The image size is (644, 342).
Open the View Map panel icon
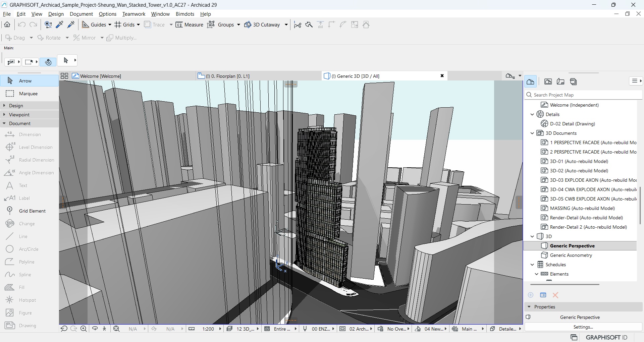(548, 81)
